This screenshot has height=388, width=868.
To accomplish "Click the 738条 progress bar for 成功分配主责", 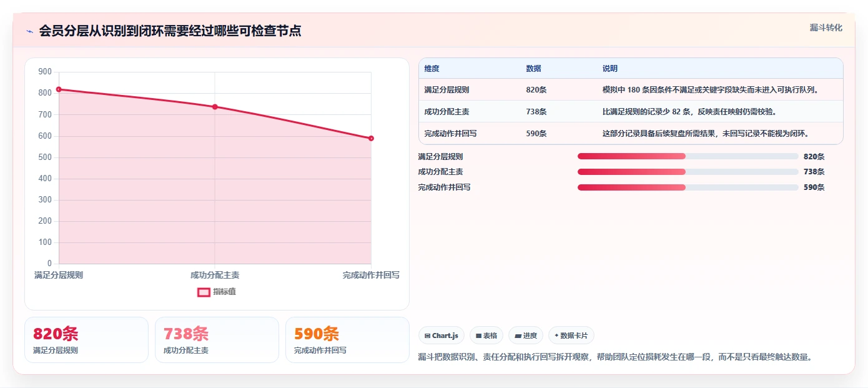I will (688, 172).
